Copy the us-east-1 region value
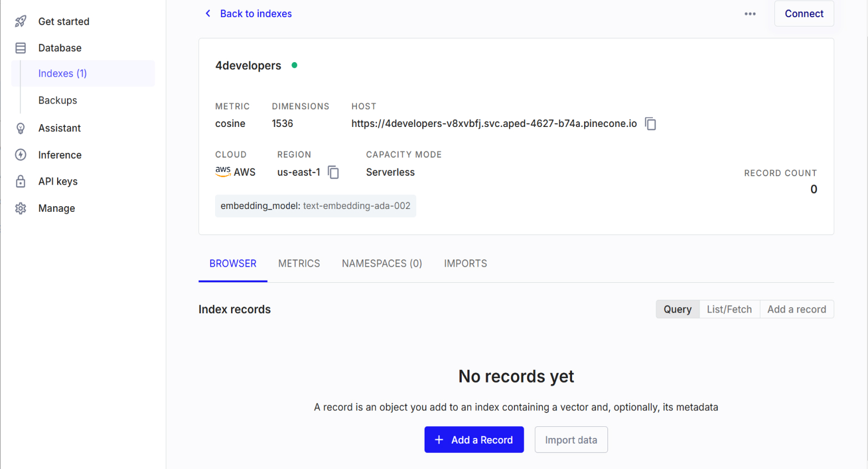Viewport: 868px width, 469px height. pyautogui.click(x=333, y=172)
